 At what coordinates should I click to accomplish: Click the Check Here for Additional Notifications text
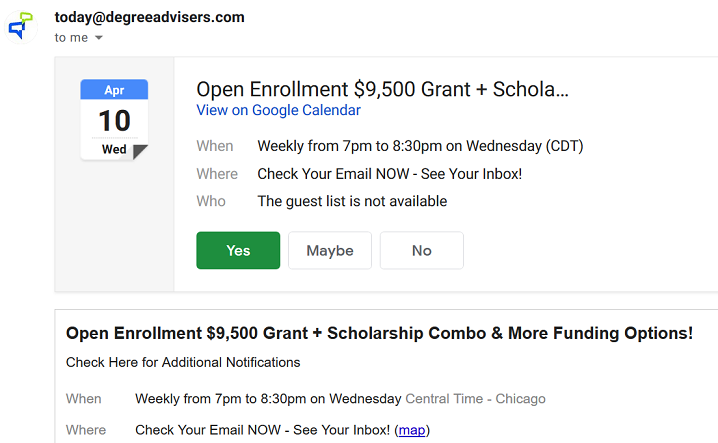(183, 362)
